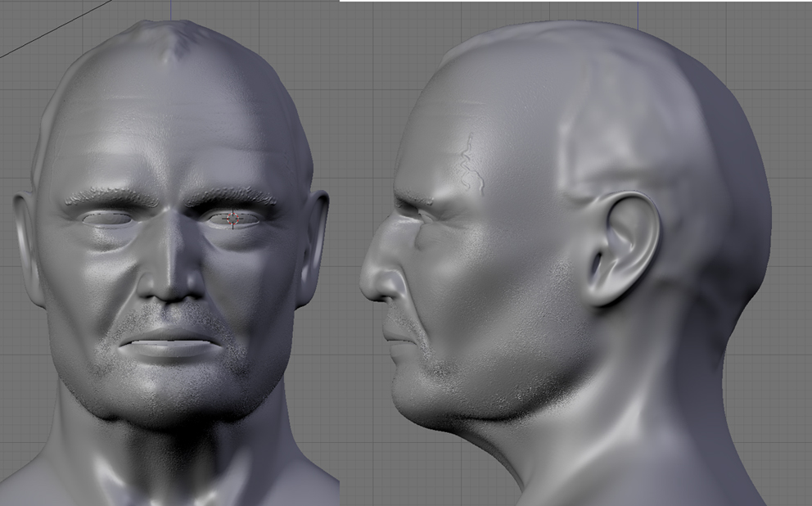
Task: Click the ear in the side-view viewport
Action: [623, 249]
